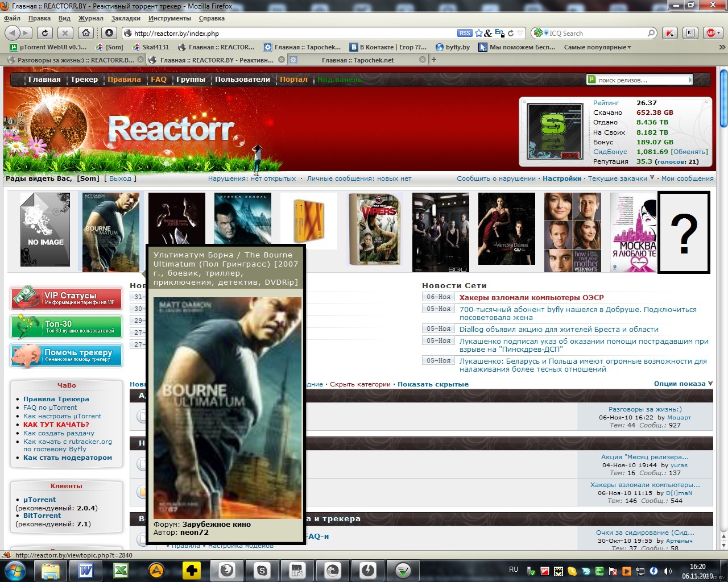
Task: Open the Закладки menu
Action: pos(125,18)
